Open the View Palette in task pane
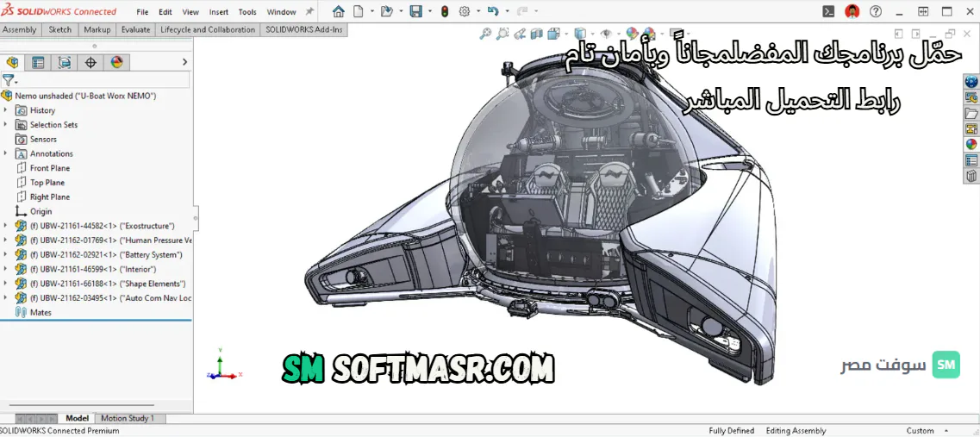 tap(971, 128)
